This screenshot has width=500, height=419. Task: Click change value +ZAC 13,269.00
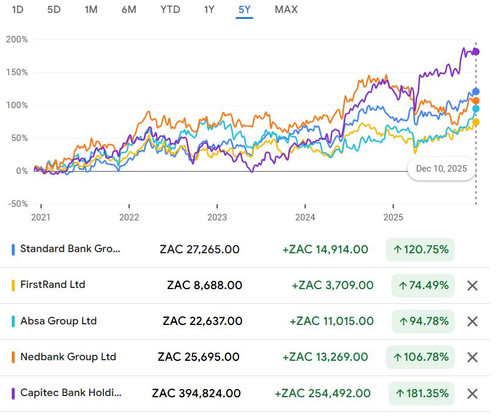[x=325, y=357]
